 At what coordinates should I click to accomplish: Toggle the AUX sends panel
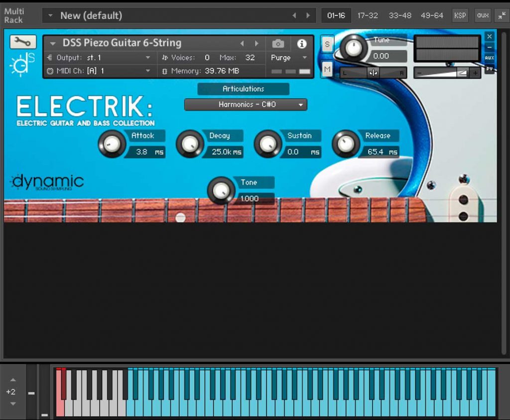489,58
